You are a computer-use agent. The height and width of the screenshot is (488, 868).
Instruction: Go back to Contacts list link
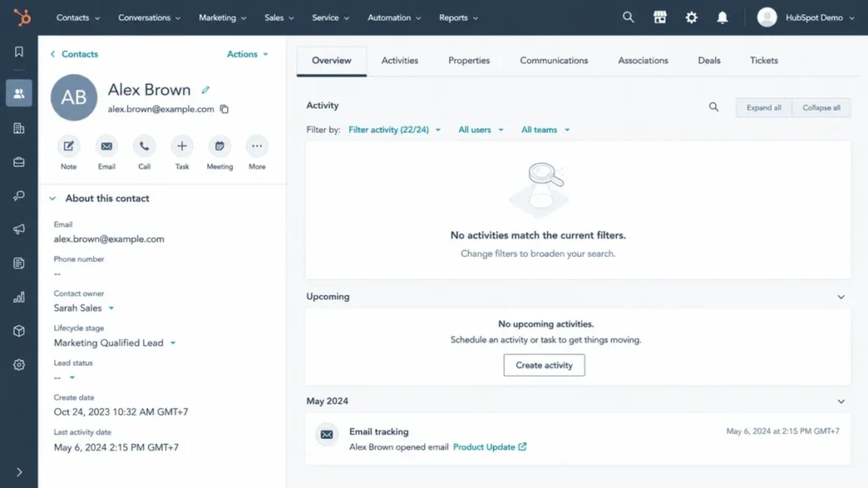pyautogui.click(x=75, y=54)
